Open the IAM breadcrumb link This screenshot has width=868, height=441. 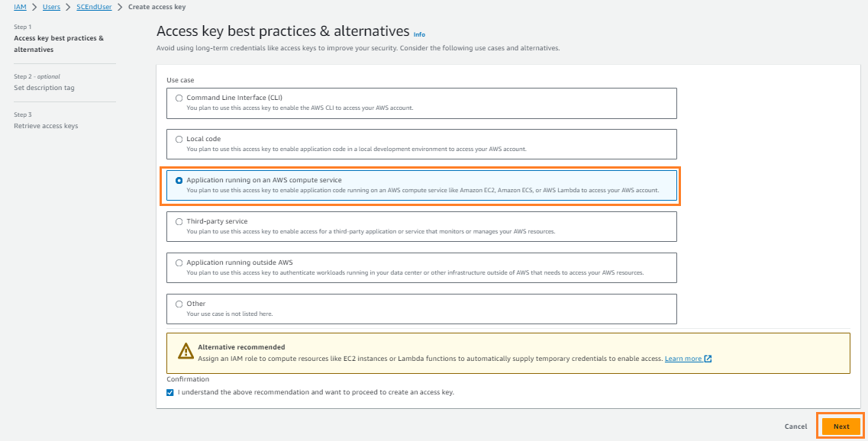coord(19,7)
